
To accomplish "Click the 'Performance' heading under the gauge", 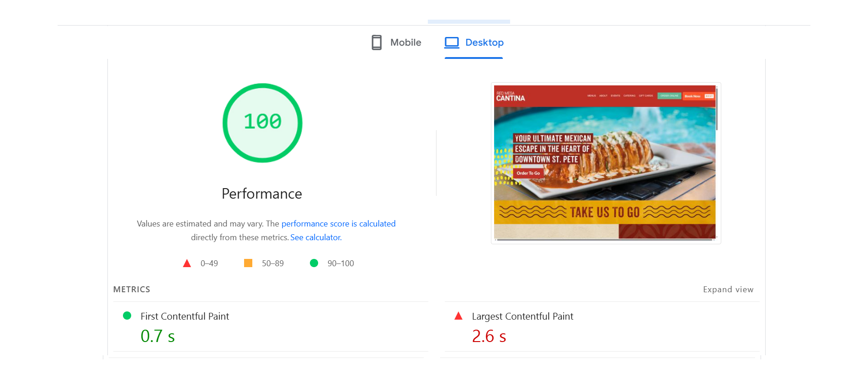I will (x=261, y=194).
